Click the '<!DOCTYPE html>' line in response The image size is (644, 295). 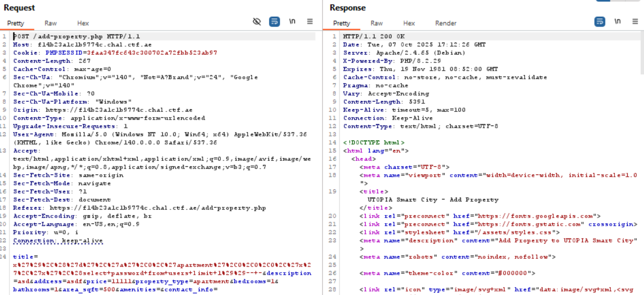tap(374, 143)
